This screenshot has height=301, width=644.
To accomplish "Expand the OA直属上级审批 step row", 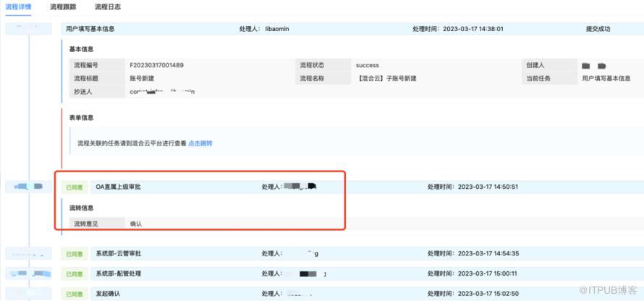I will point(118,187).
